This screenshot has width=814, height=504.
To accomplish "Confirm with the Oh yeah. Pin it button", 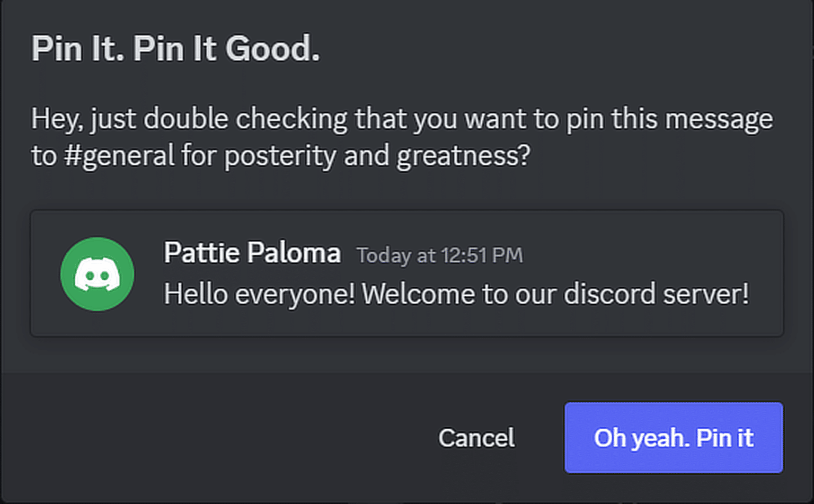I will 673,437.
